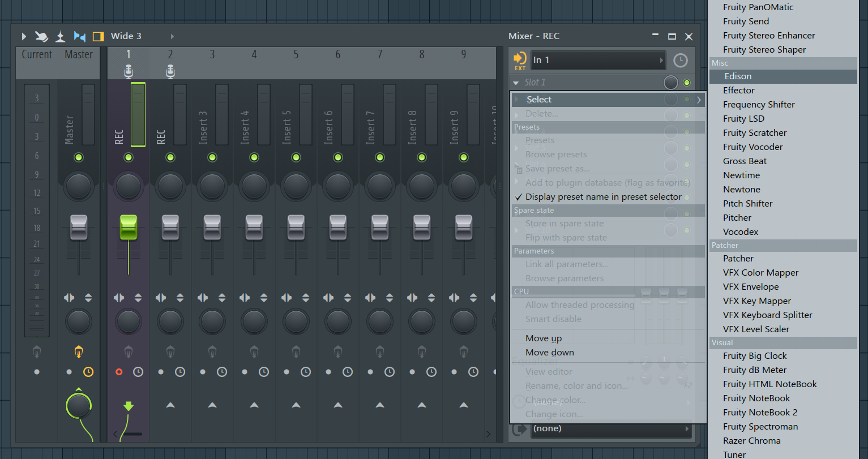Click the Master send level knob
Screen dimensions: 868x459
click(x=79, y=405)
